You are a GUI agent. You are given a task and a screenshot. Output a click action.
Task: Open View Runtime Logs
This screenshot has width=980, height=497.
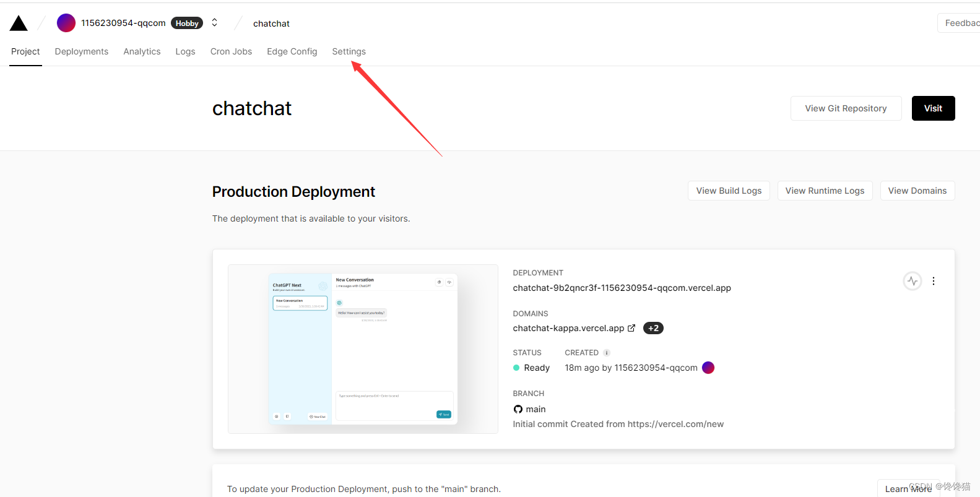(825, 191)
